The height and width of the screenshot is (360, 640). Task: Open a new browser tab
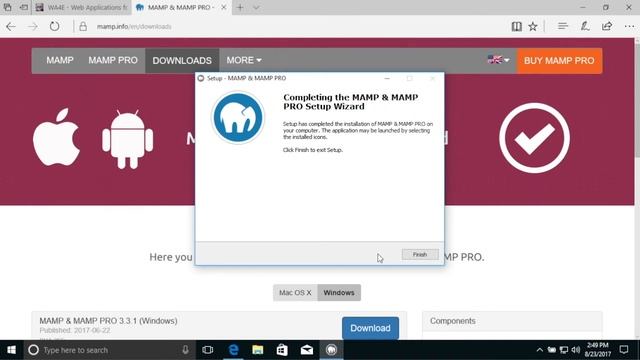click(240, 7)
